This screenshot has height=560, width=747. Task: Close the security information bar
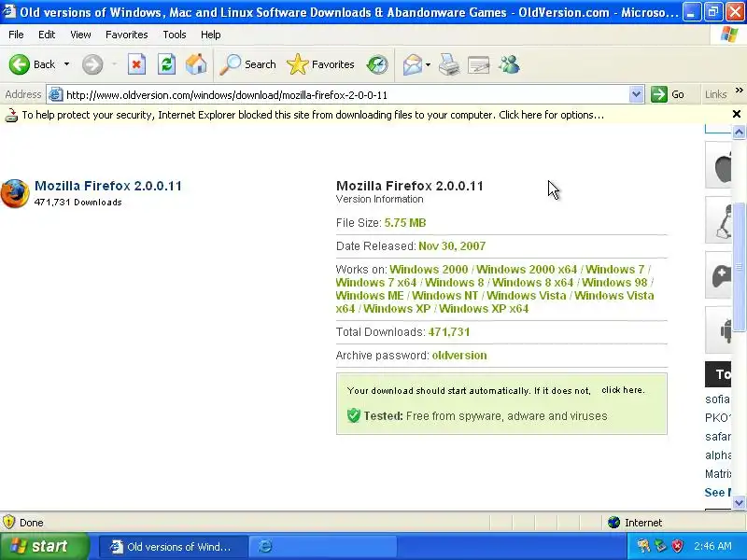click(x=737, y=114)
